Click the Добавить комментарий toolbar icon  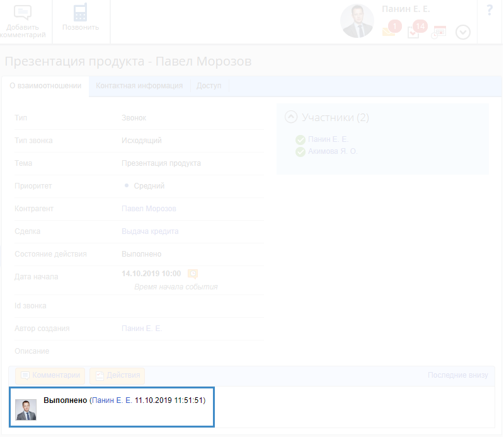23,14
